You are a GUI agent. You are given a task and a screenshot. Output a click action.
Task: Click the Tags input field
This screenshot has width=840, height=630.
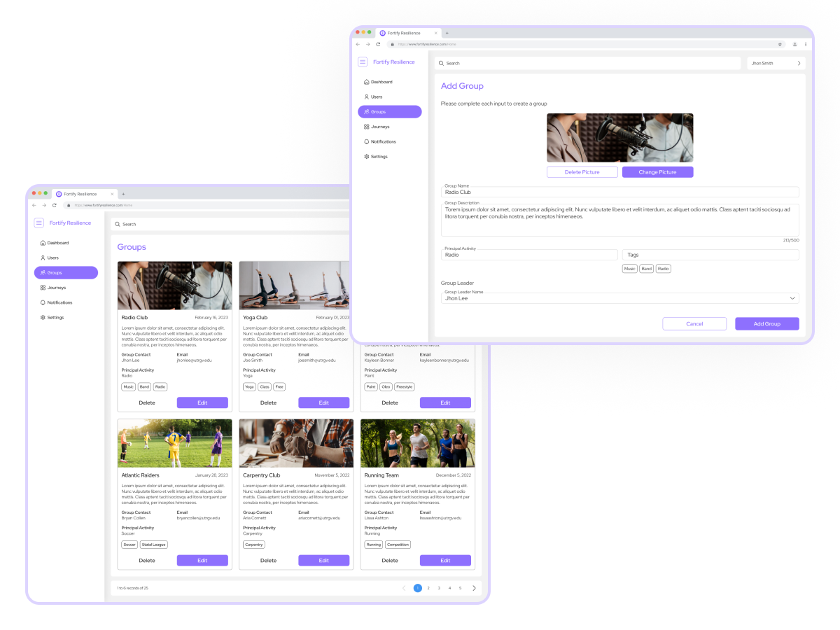point(710,255)
